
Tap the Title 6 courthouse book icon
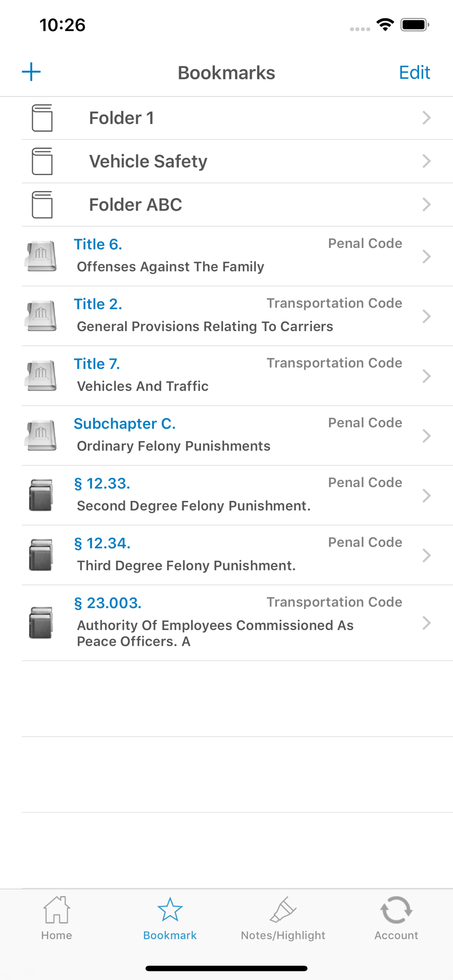tap(41, 256)
